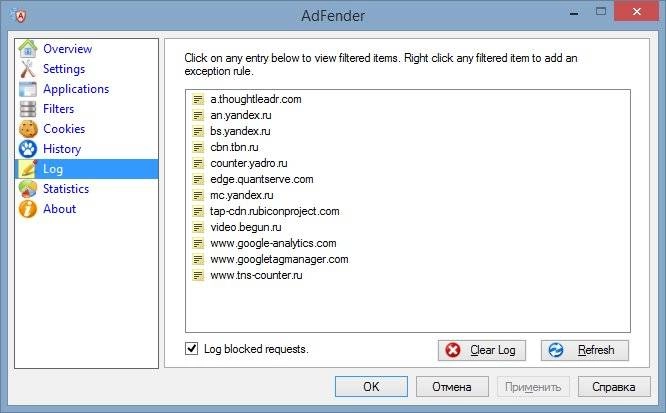Click the log icon beside an.yandex.ru
This screenshot has width=666, height=413.
tap(198, 115)
